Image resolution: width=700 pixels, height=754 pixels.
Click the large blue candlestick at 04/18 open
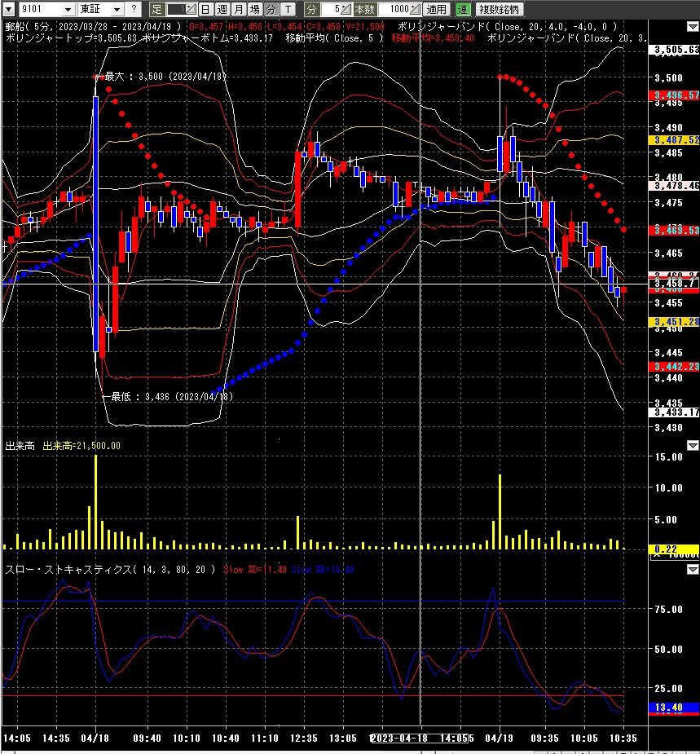pos(95,224)
